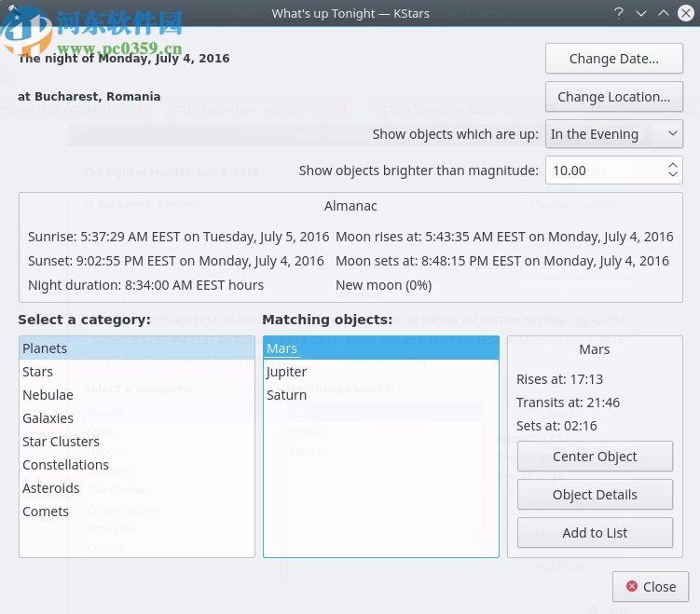Click the Close button with red icon

(651, 586)
